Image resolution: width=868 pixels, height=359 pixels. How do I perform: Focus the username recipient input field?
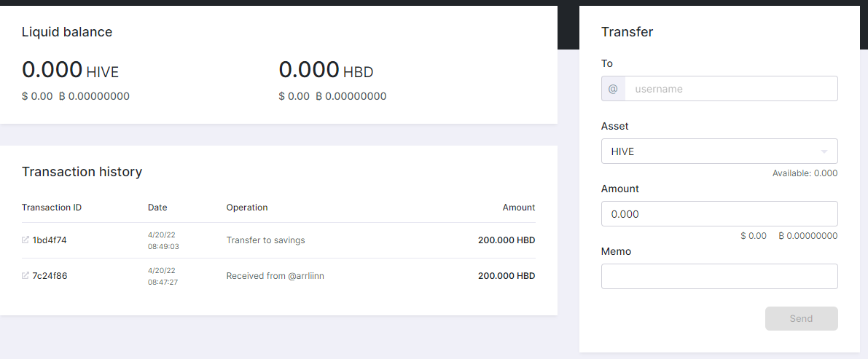[731, 89]
